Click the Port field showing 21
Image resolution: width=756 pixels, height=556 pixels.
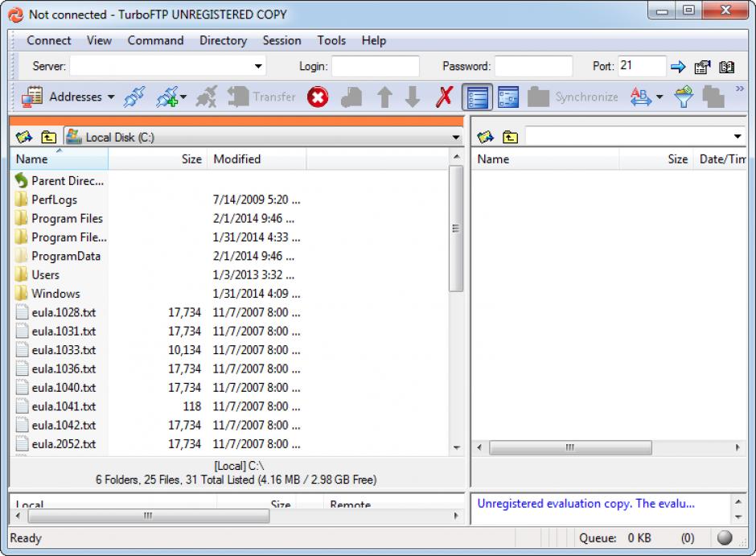(642, 66)
